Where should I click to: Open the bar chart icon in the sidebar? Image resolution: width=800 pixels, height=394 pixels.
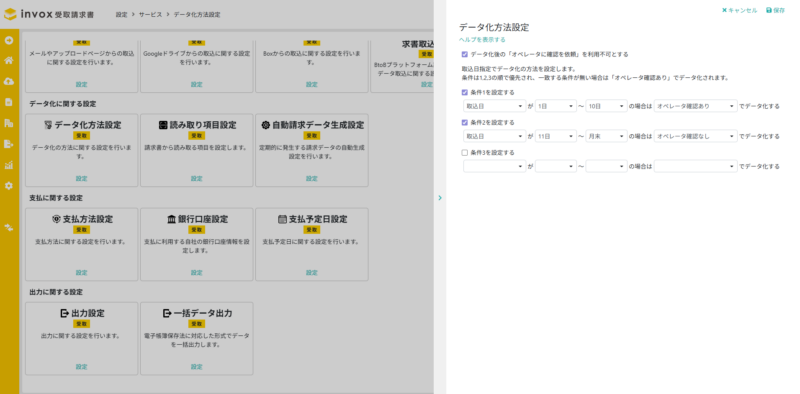click(x=9, y=165)
